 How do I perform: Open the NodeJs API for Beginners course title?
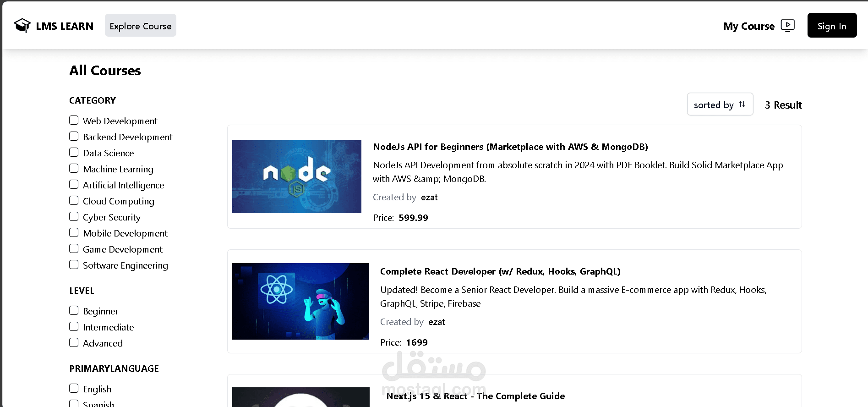pos(510,147)
